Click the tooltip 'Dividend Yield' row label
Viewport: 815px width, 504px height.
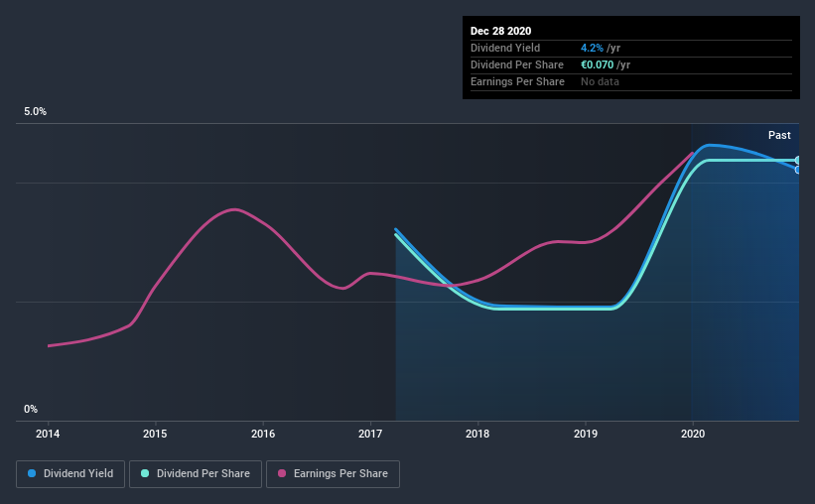[505, 48]
